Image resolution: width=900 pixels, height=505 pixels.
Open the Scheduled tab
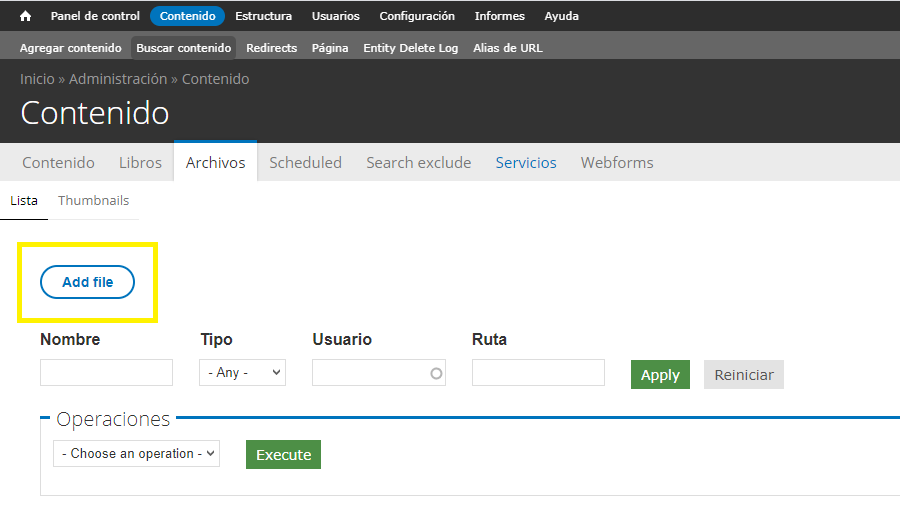point(305,162)
